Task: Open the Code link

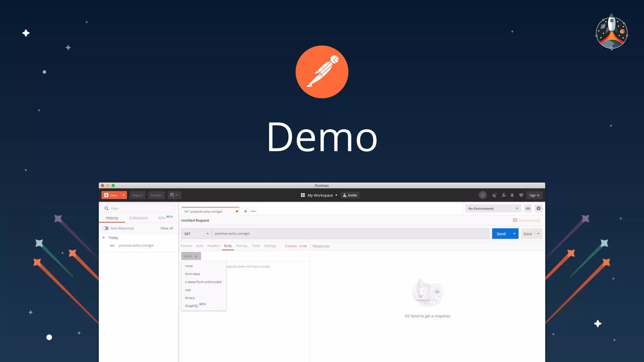Action: point(303,246)
